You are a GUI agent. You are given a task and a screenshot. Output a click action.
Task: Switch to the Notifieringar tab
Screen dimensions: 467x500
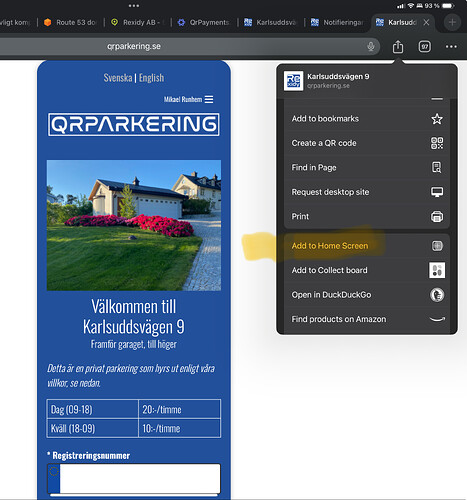click(337, 22)
